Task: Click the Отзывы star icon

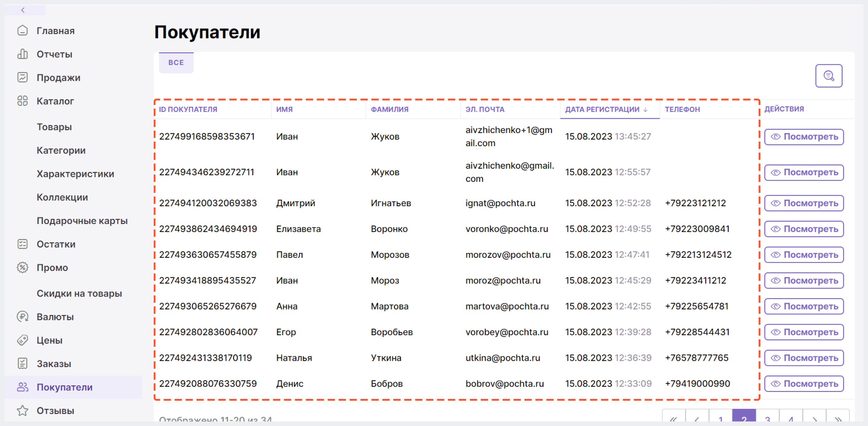Action: 22,411
